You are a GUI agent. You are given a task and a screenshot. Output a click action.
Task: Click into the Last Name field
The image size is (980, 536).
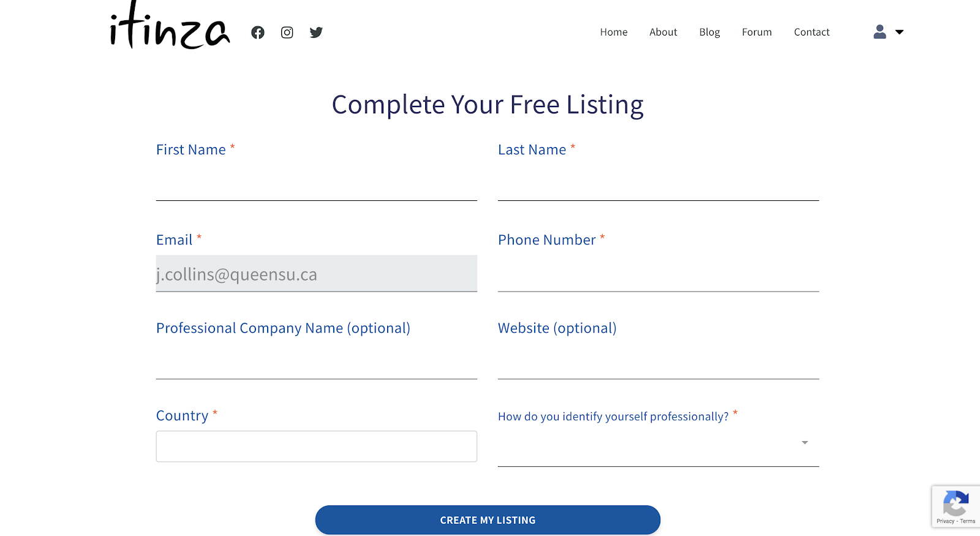[x=658, y=185]
